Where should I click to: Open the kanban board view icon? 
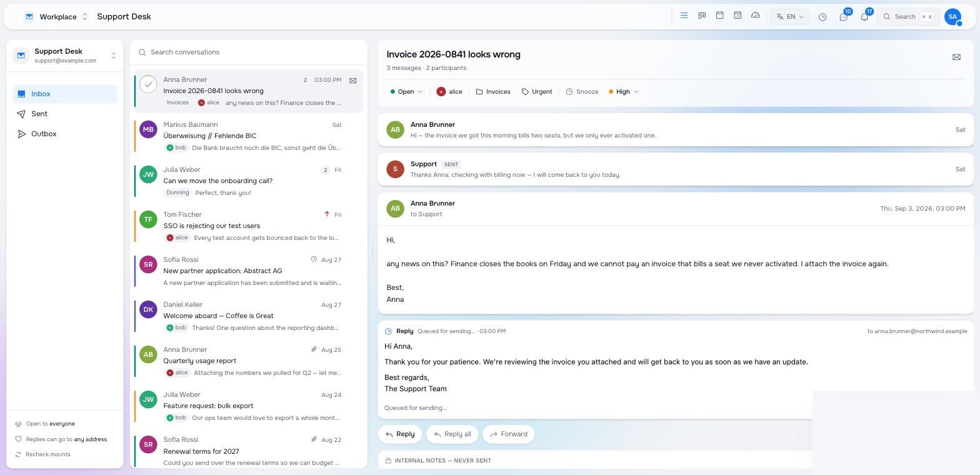pyautogui.click(x=702, y=16)
